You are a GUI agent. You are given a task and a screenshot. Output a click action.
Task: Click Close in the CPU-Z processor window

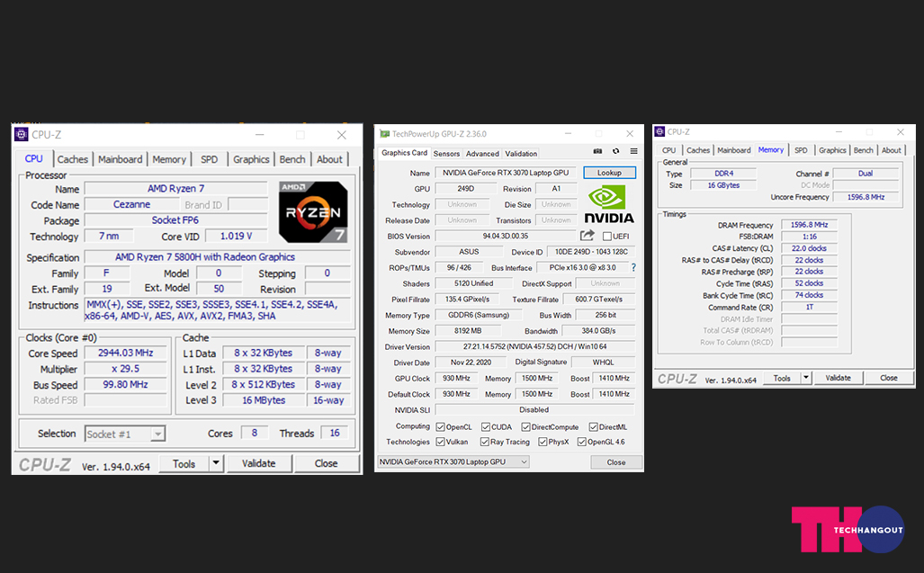[x=326, y=463]
